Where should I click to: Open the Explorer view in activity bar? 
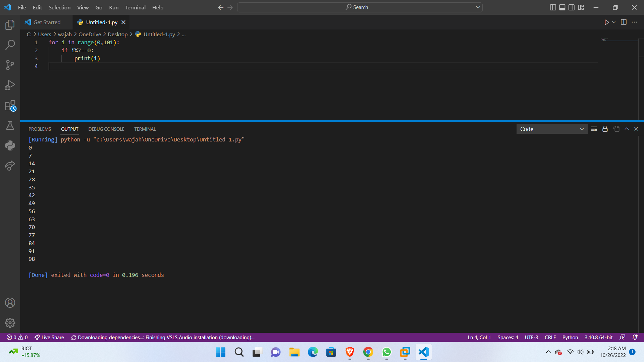coord(10,24)
